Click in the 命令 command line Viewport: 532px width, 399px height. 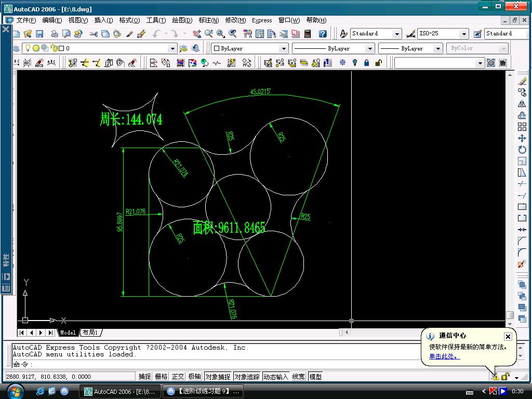point(217,364)
